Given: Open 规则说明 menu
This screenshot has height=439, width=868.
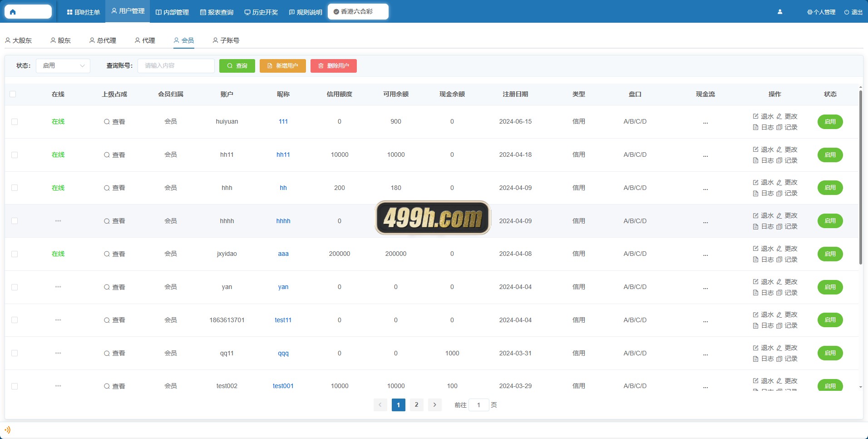Looking at the screenshot, I should point(306,12).
